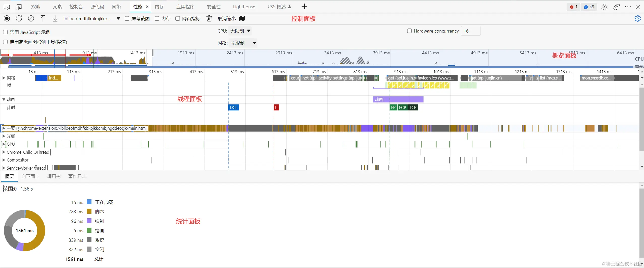Click the upload profile arrow icon
The height and width of the screenshot is (268, 644).
pyautogui.click(x=43, y=18)
